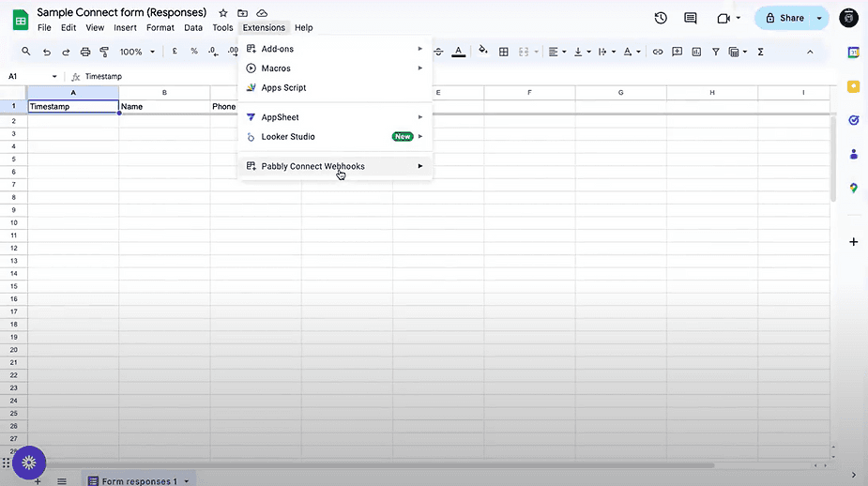Viewport: 868px width, 486px height.
Task: Open the Form responses 1 tab menu
Action: tap(187, 481)
